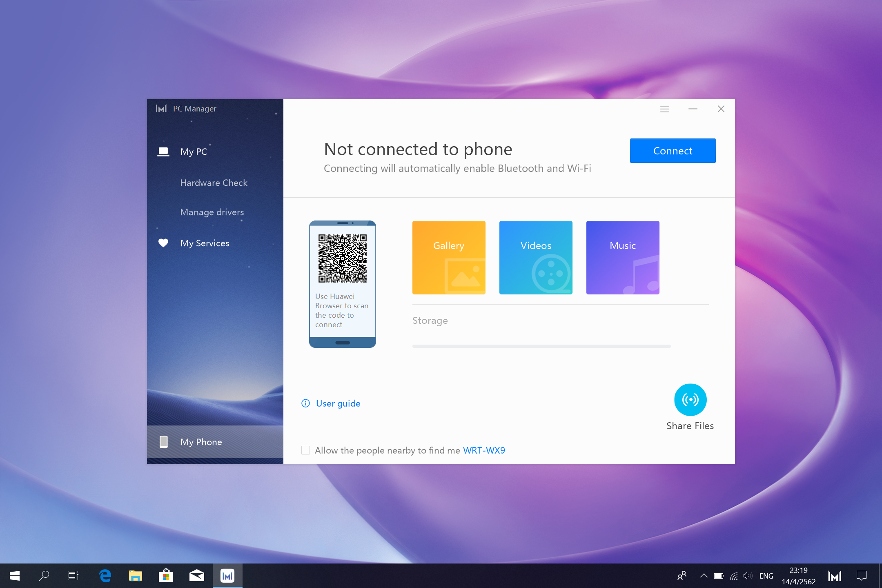Open the Action Center notifications
The height and width of the screenshot is (588, 882).
click(862, 576)
